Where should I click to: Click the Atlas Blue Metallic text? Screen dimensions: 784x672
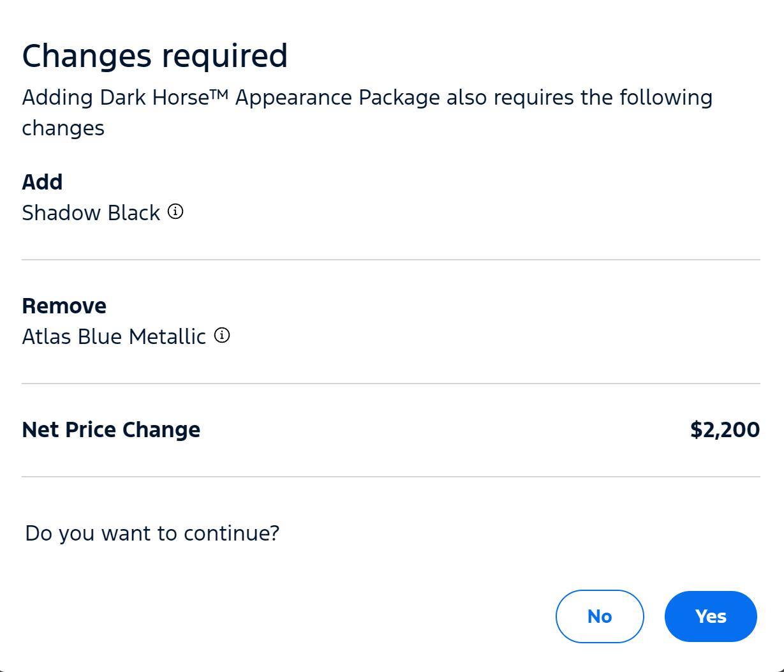[x=114, y=336]
